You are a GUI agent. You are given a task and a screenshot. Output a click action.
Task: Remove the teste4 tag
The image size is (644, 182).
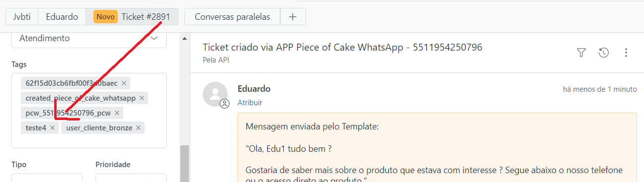coord(52,128)
